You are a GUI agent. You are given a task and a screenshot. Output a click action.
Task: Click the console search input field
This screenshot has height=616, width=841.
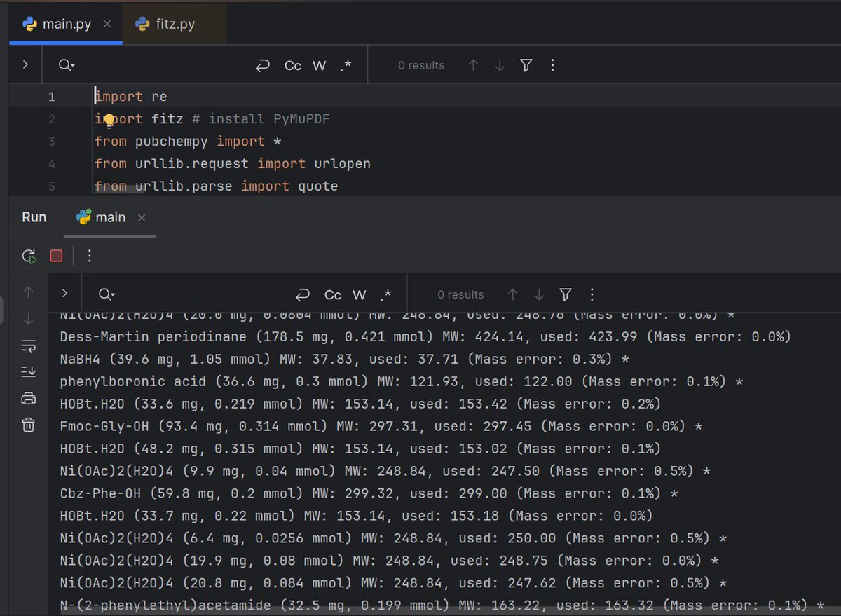pos(203,294)
